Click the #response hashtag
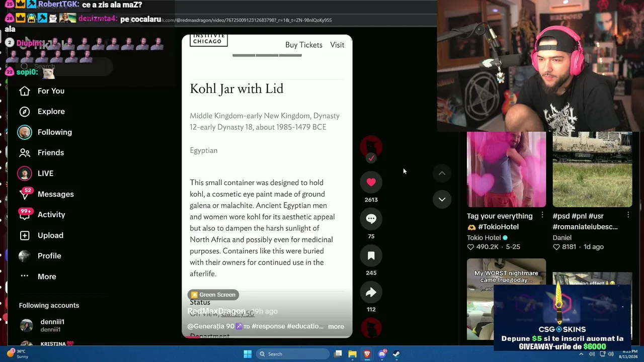This screenshot has height=362, width=644. (x=268, y=326)
